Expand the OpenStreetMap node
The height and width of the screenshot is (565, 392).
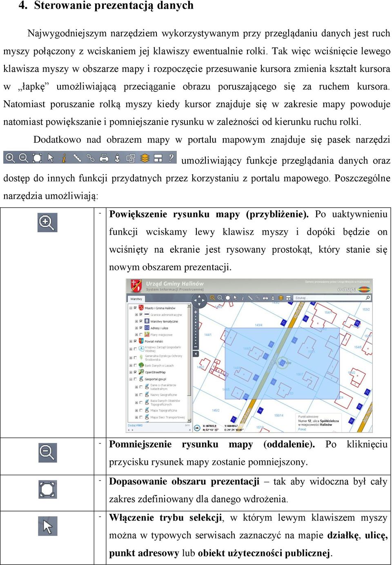click(x=131, y=372)
